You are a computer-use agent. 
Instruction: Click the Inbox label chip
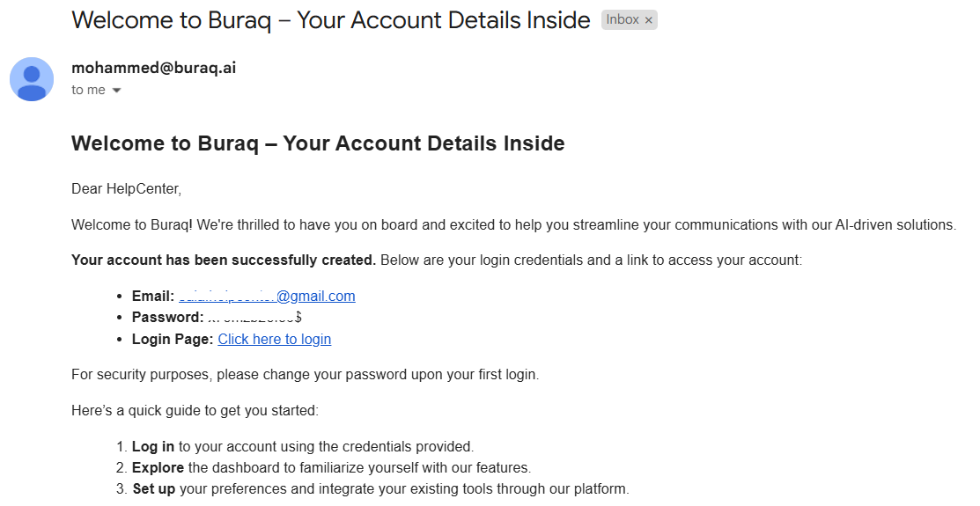629,20
